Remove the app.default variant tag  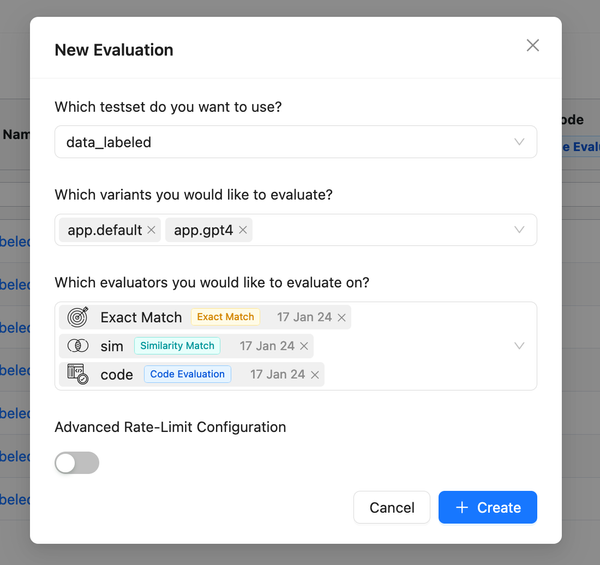(152, 230)
